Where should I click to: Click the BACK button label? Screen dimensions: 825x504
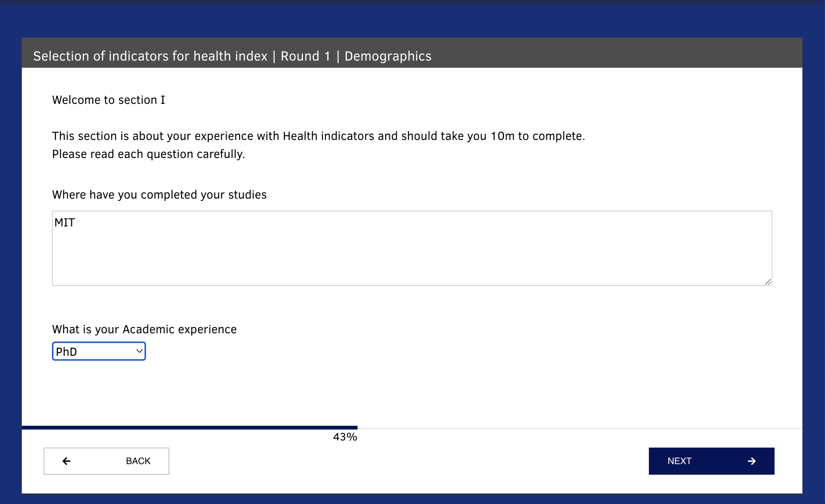point(138,461)
